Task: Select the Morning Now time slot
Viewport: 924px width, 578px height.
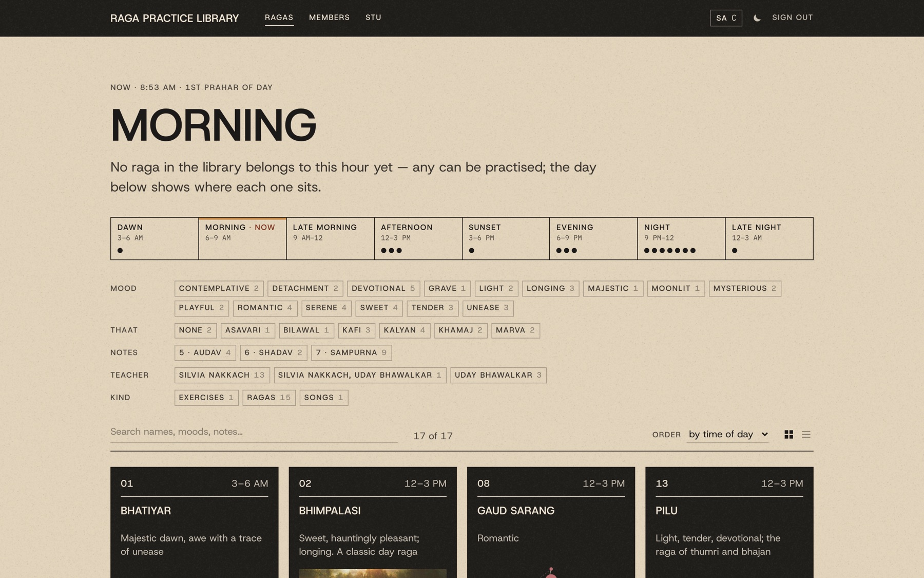Action: tap(242, 238)
